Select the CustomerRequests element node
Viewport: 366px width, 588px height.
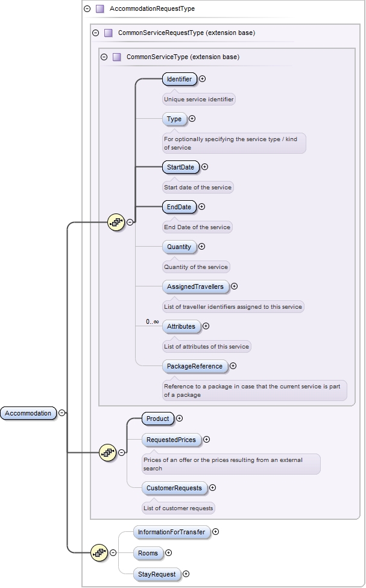coord(175,487)
